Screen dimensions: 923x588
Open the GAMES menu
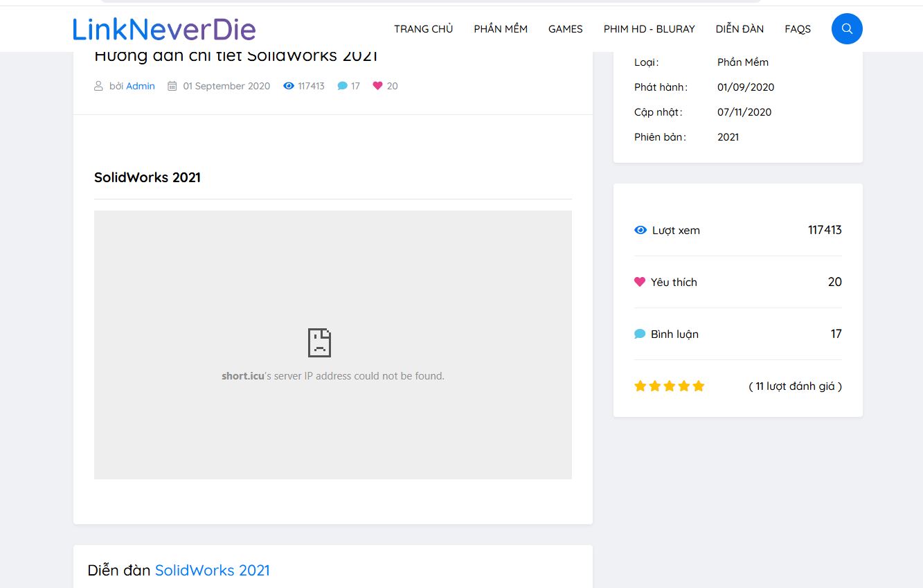click(566, 29)
